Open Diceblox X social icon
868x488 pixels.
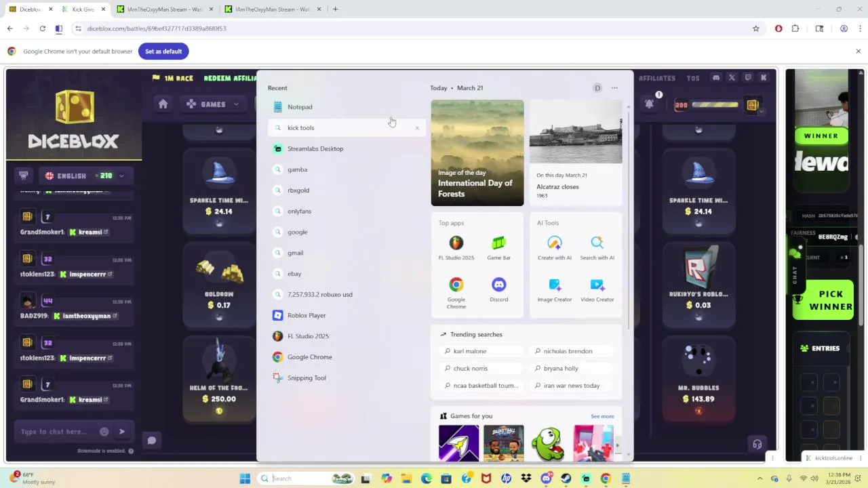(732, 78)
